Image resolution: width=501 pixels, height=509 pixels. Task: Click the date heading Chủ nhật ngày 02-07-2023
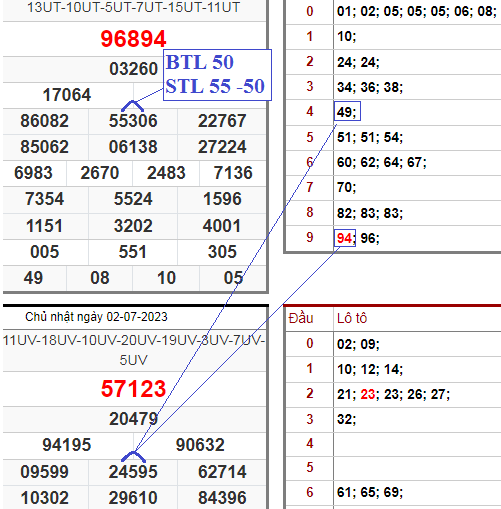click(96, 317)
